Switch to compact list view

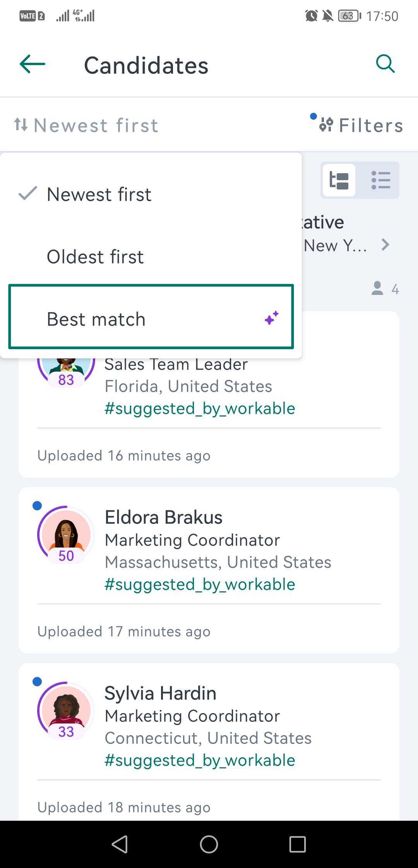[380, 181]
